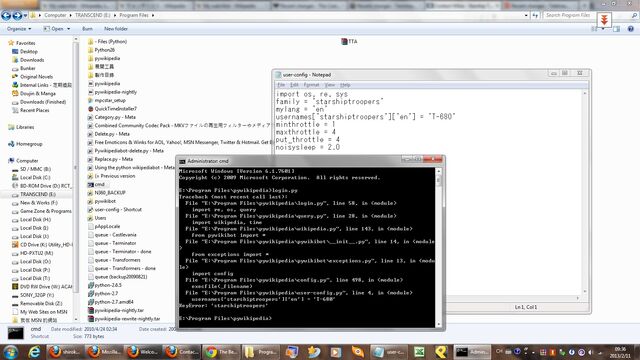The width and height of the screenshot is (640, 360).
Task: Select the queue - Terminator file
Action: click(x=112, y=243)
